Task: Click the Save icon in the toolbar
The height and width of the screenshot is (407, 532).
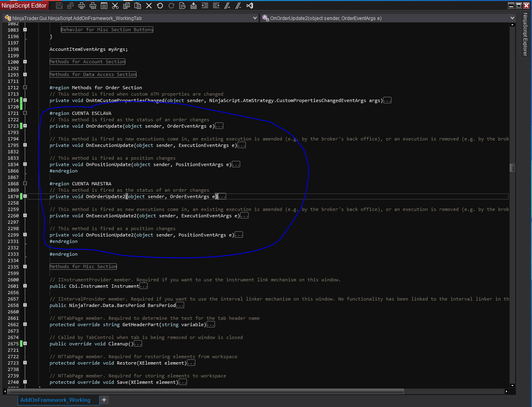Action: (x=59, y=6)
